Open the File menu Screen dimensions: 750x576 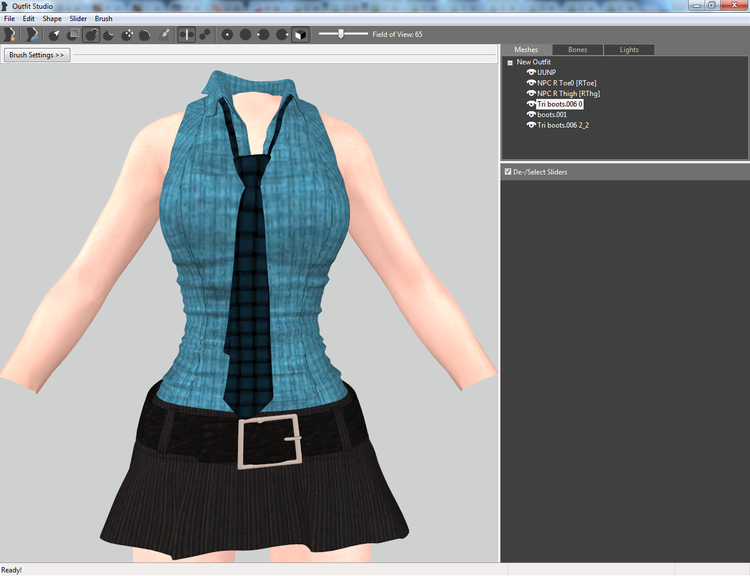tap(9, 19)
